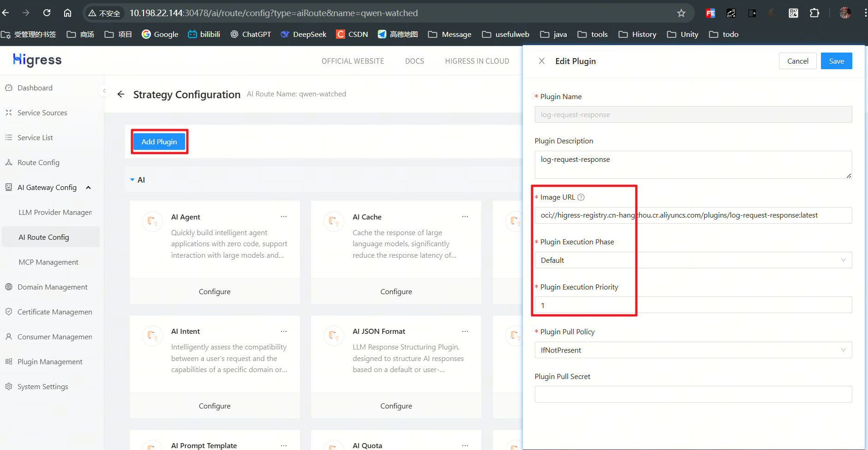Reload the browser page
The height and width of the screenshot is (450, 868).
click(x=47, y=13)
